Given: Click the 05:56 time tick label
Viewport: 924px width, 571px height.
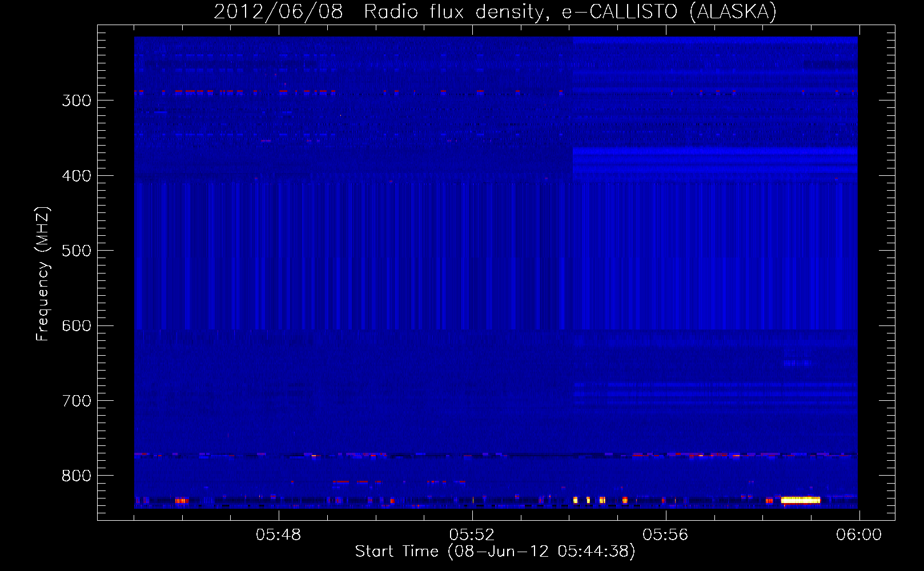Looking at the screenshot, I should (665, 535).
